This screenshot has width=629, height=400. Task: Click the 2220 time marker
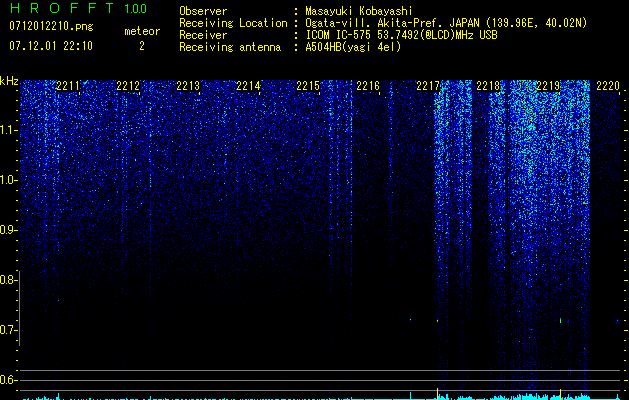pos(608,86)
